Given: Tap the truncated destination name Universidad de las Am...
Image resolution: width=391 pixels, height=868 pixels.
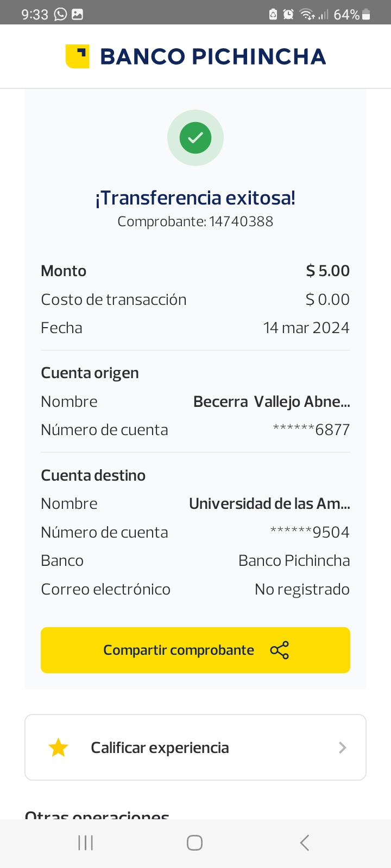Looking at the screenshot, I should 269,503.
